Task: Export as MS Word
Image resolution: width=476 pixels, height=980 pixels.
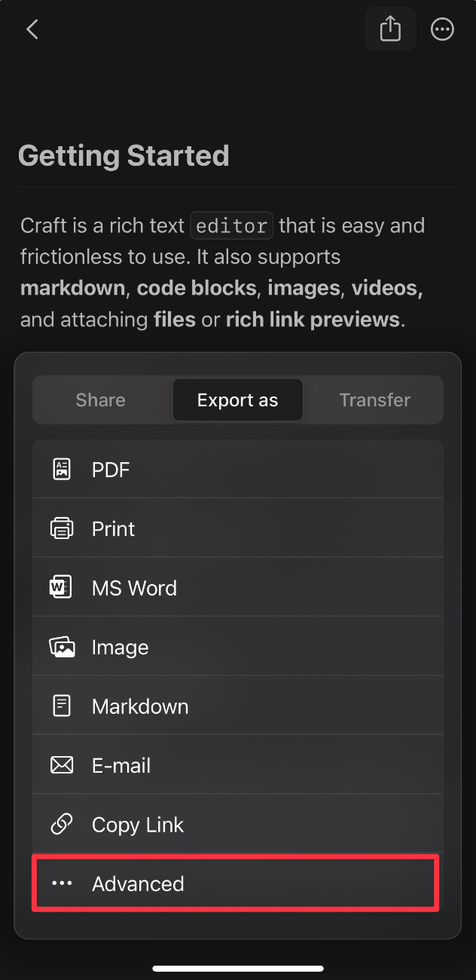Action: (x=238, y=587)
